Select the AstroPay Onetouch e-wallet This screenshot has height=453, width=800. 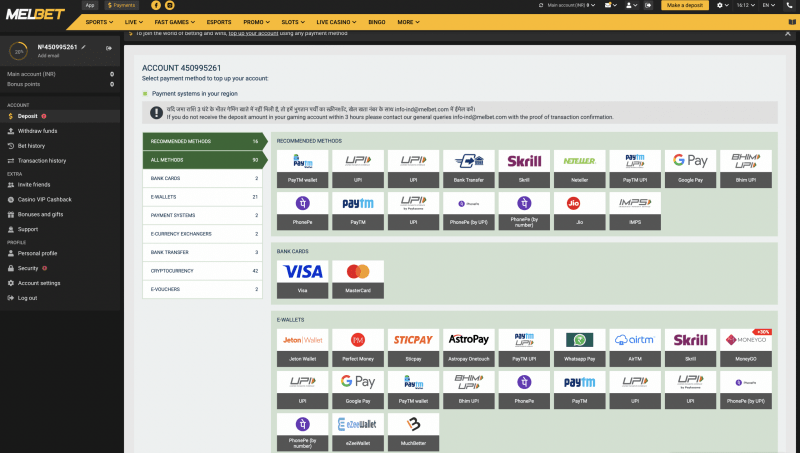click(468, 345)
